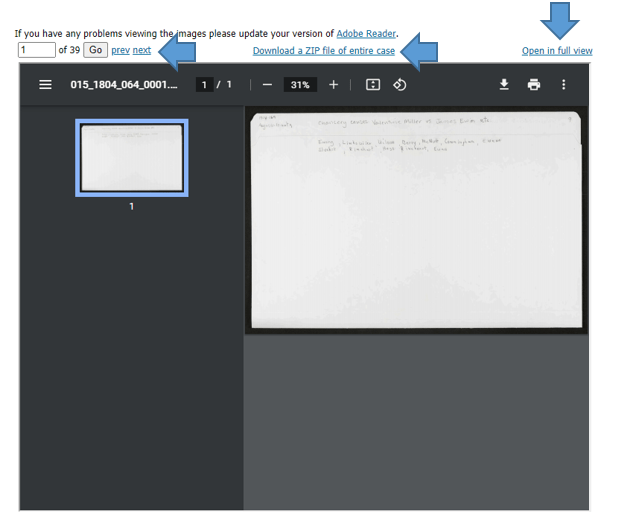621x528 pixels.
Task: Toggle the PDF sidebar hamburger menu
Action: point(45,85)
